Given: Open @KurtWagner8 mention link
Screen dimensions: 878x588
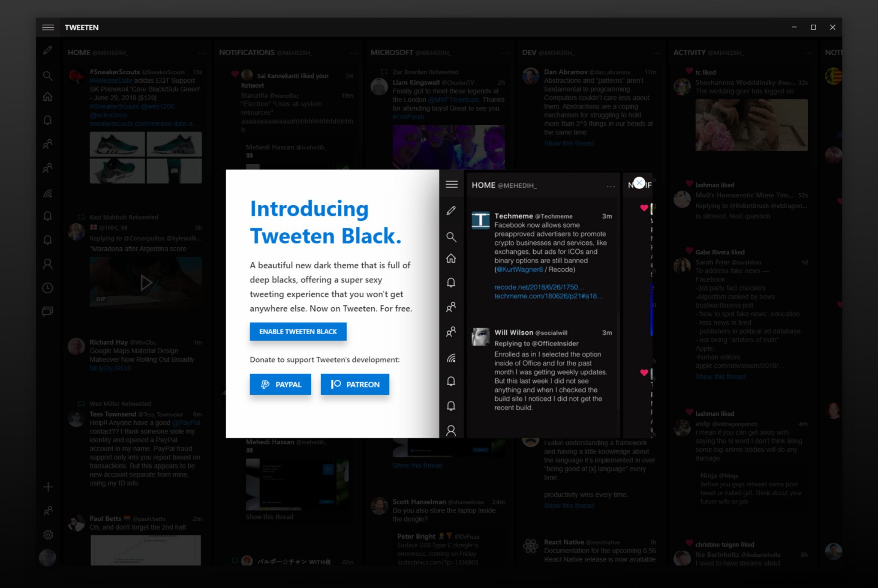Looking at the screenshot, I should (520, 270).
